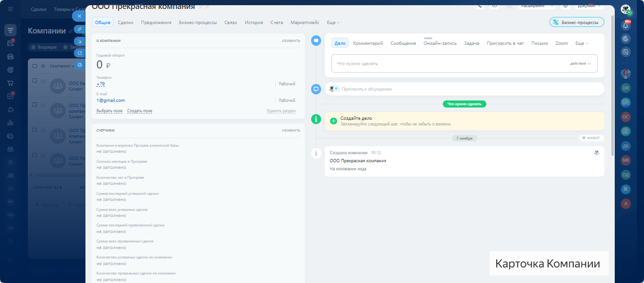Switch to the История tab
The image size is (644, 283).
pyautogui.click(x=254, y=23)
